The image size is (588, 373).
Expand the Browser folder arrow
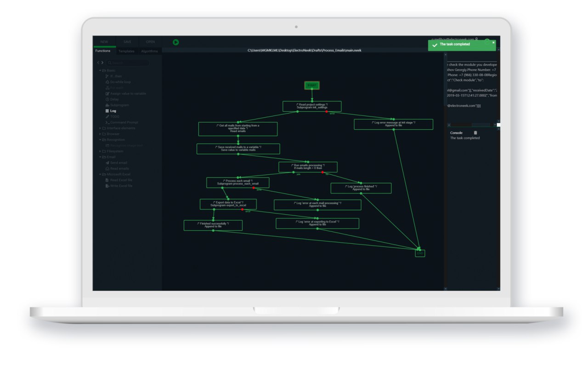click(100, 134)
